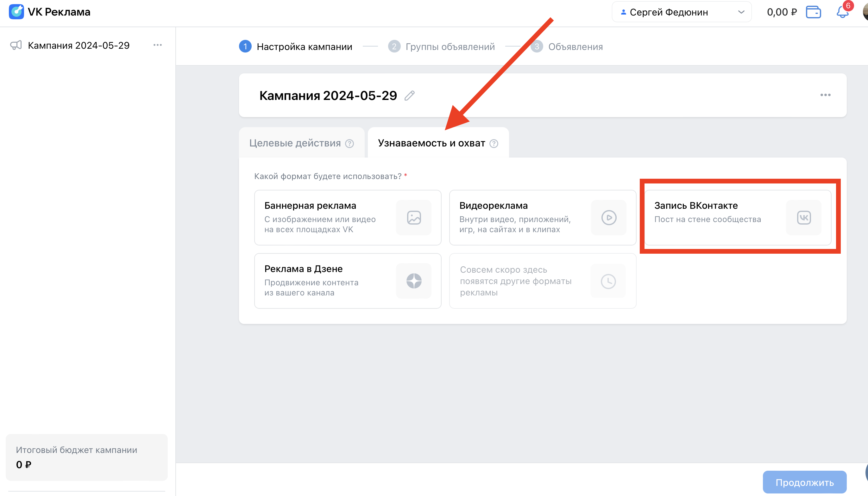Click step 1 circle in the stepper
The height and width of the screenshot is (496, 868).
coord(245,46)
